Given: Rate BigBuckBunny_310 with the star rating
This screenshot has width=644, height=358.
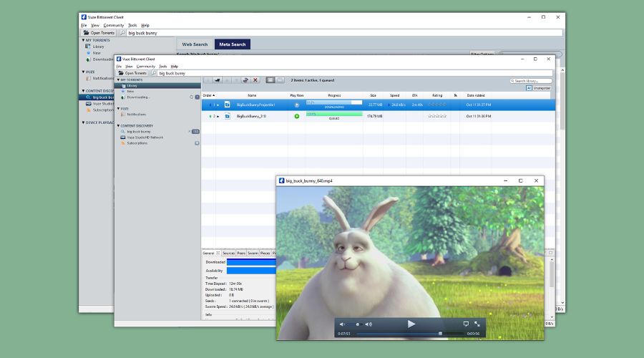Looking at the screenshot, I should (437, 116).
